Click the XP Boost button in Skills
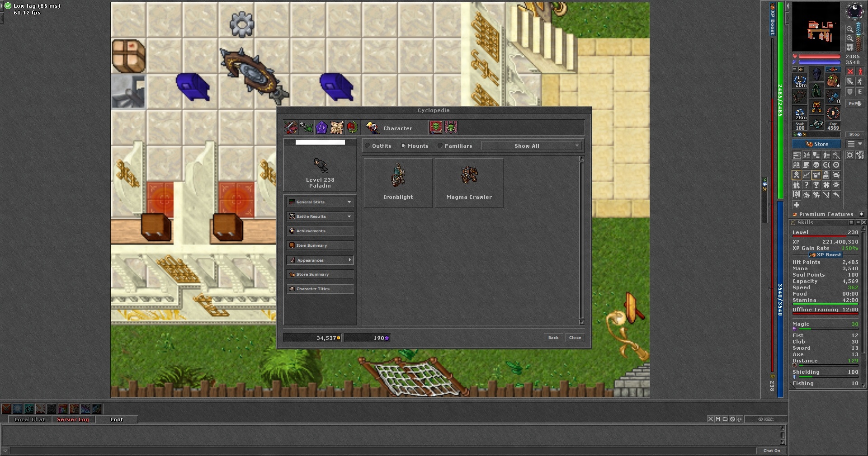This screenshot has height=456, width=868. pos(825,255)
